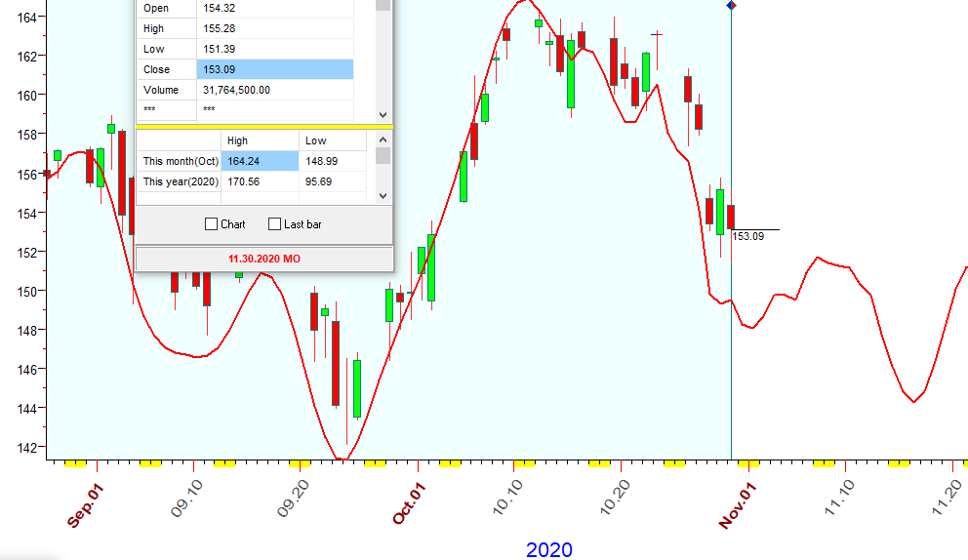This screenshot has height=560, width=968.
Task: Click the Low column header
Action: [x=332, y=140]
